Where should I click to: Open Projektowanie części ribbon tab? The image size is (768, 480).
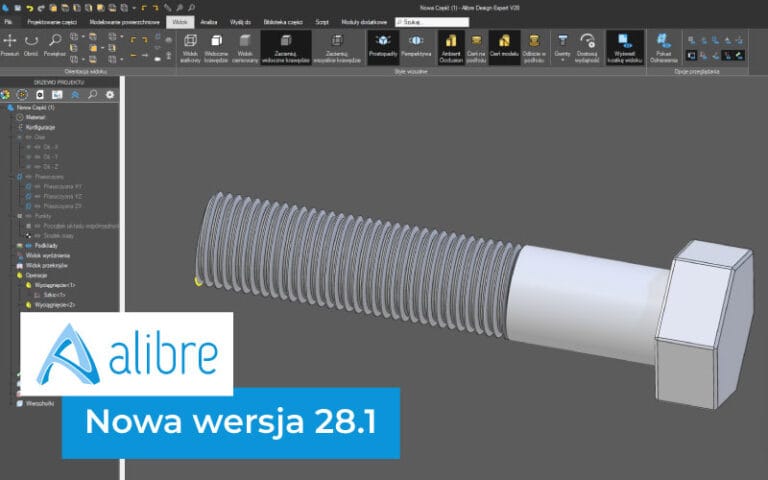click(52, 22)
